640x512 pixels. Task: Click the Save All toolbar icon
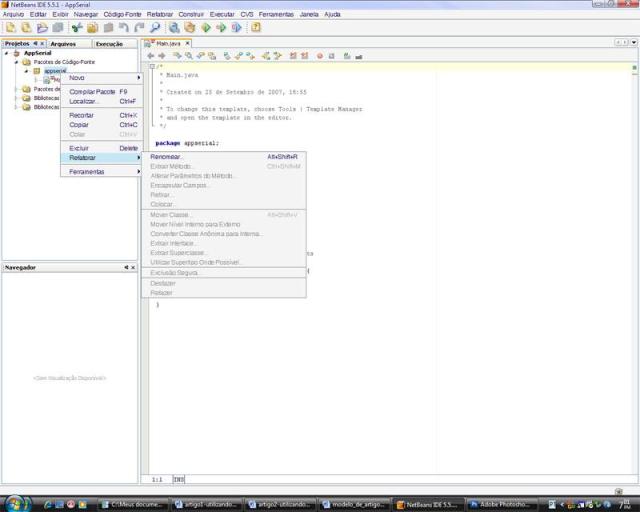tap(55, 28)
